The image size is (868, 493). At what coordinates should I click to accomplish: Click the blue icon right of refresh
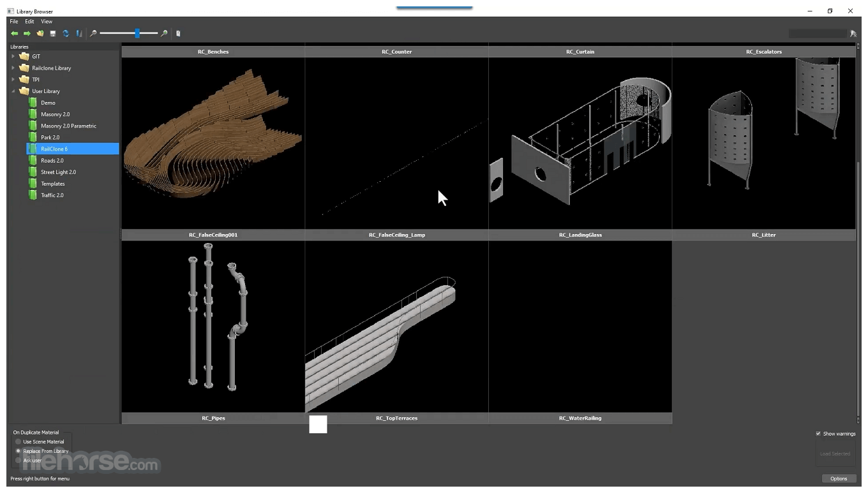click(79, 33)
